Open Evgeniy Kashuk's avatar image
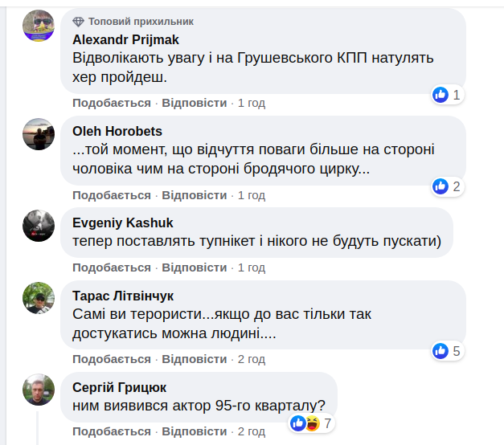Viewport: 504px width, 445px height. click(38, 226)
